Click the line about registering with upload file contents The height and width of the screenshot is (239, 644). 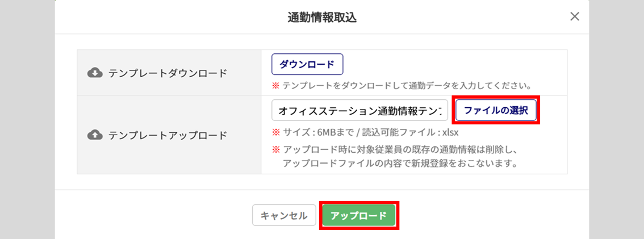click(x=402, y=163)
